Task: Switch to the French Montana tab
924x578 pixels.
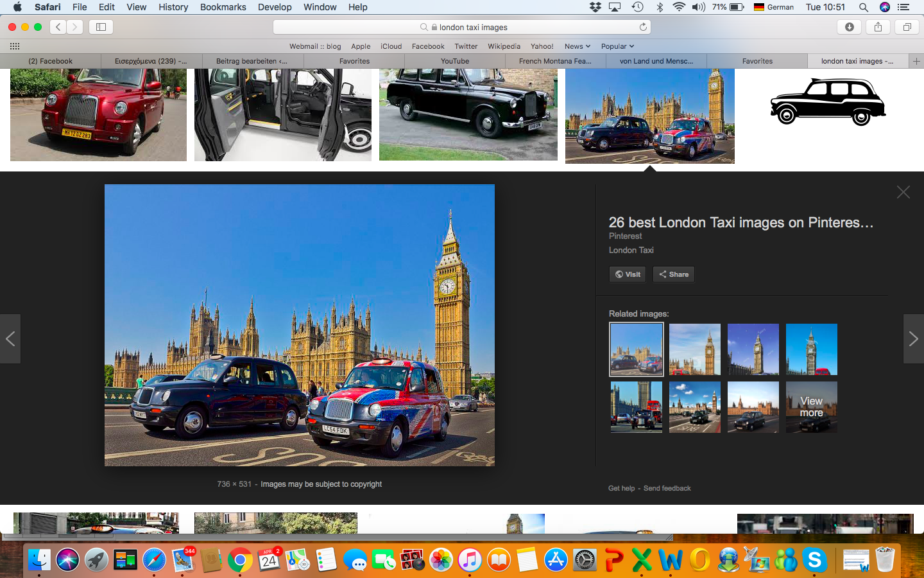Action: [x=555, y=61]
